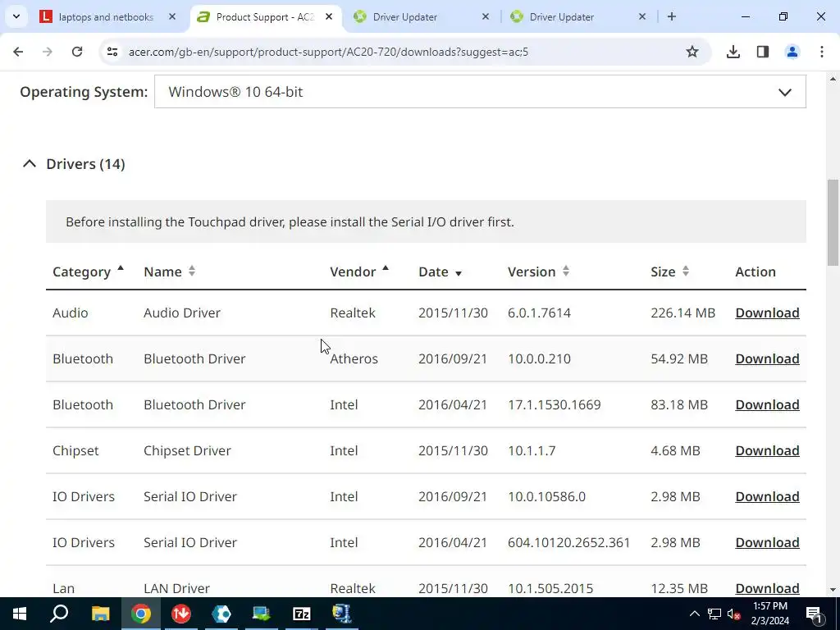Toggle the Chrome side panel
This screenshot has width=840, height=630.
(x=763, y=52)
